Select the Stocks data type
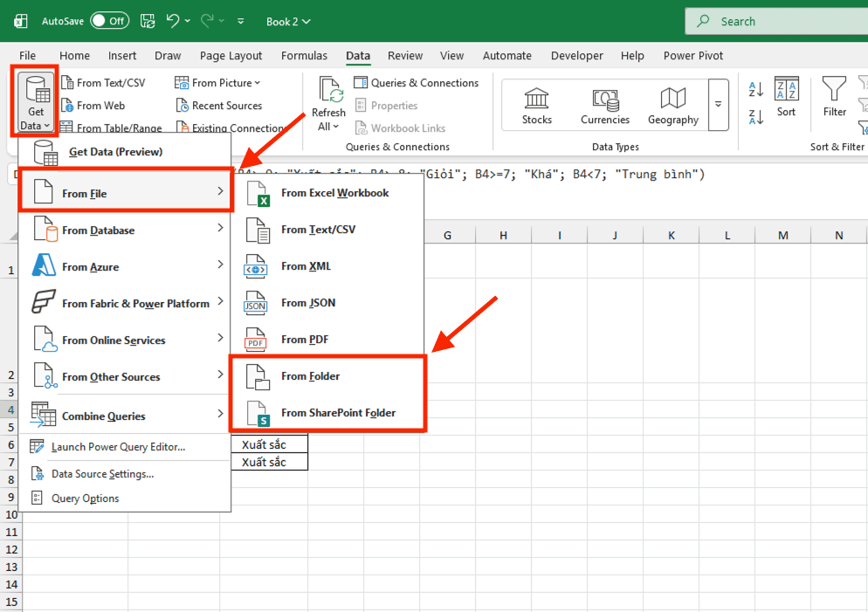This screenshot has height=612, width=868. [x=536, y=107]
